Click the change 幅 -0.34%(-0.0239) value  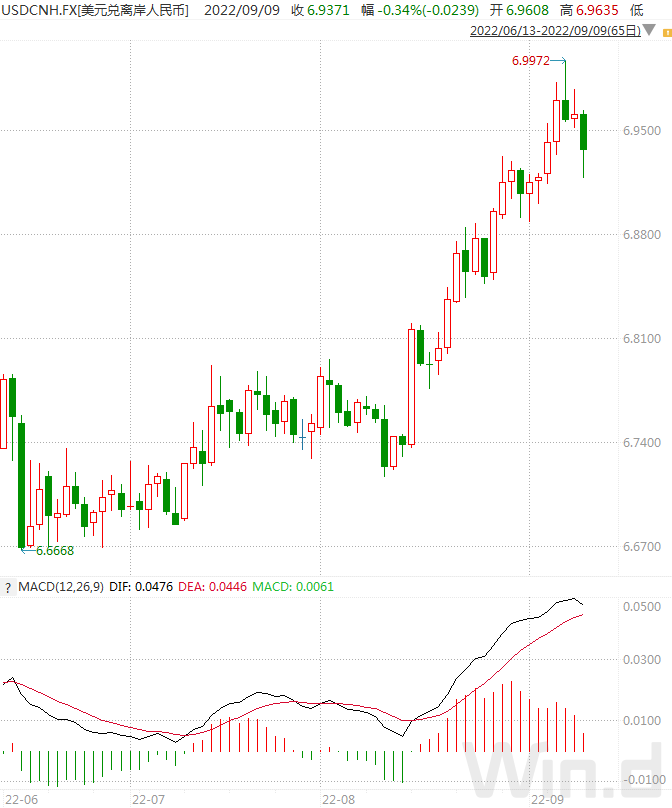(420, 10)
